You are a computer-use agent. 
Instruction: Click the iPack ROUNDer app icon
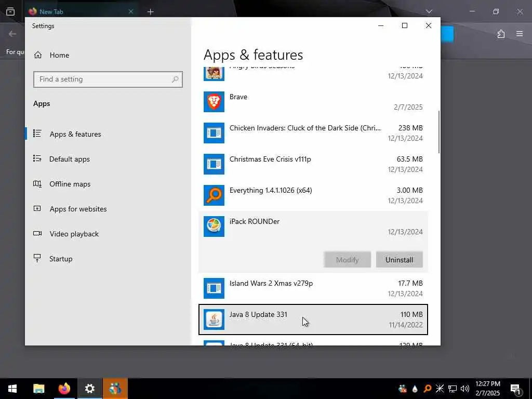tap(214, 227)
